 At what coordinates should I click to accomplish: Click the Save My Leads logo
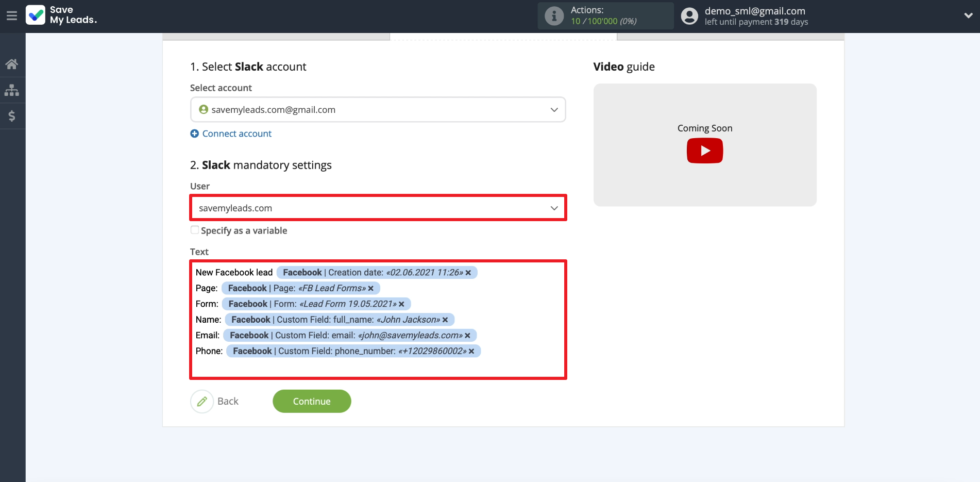pyautogui.click(x=61, y=15)
